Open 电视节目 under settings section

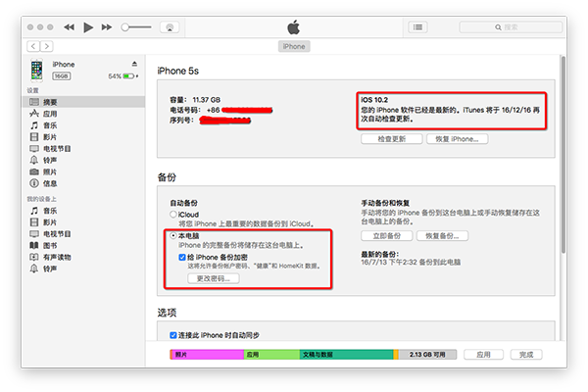pyautogui.click(x=83, y=149)
